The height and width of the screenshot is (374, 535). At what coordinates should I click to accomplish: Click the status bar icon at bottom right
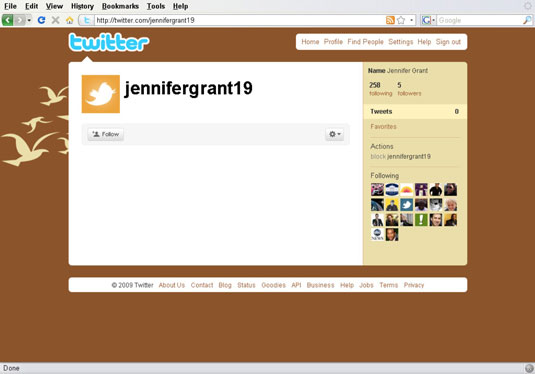(x=529, y=368)
